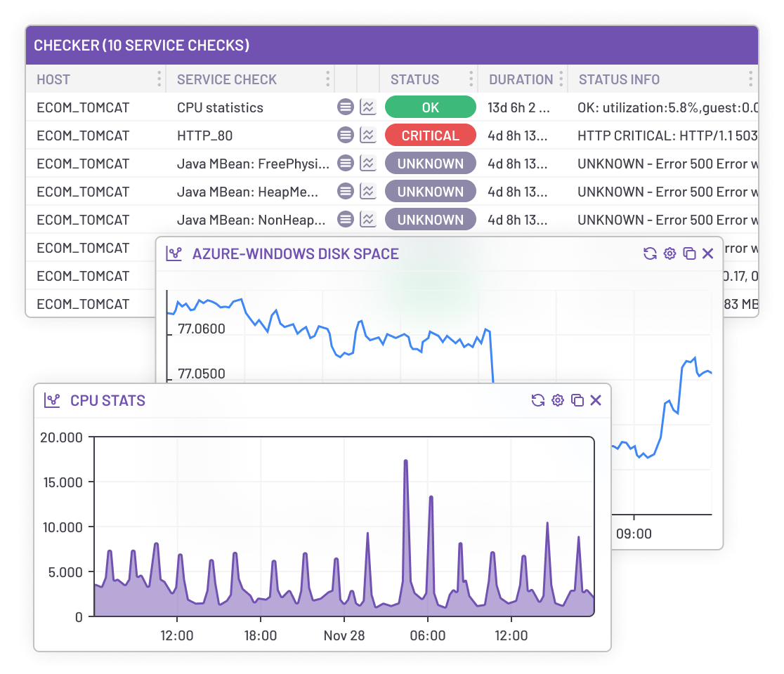Clone Azure-Windows Disk Space widget via copy icon

pos(689,253)
